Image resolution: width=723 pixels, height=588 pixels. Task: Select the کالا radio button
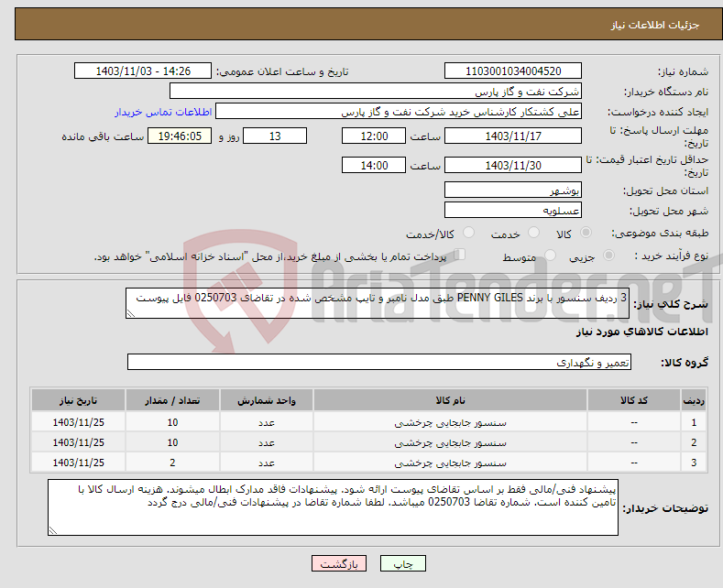coord(586,234)
